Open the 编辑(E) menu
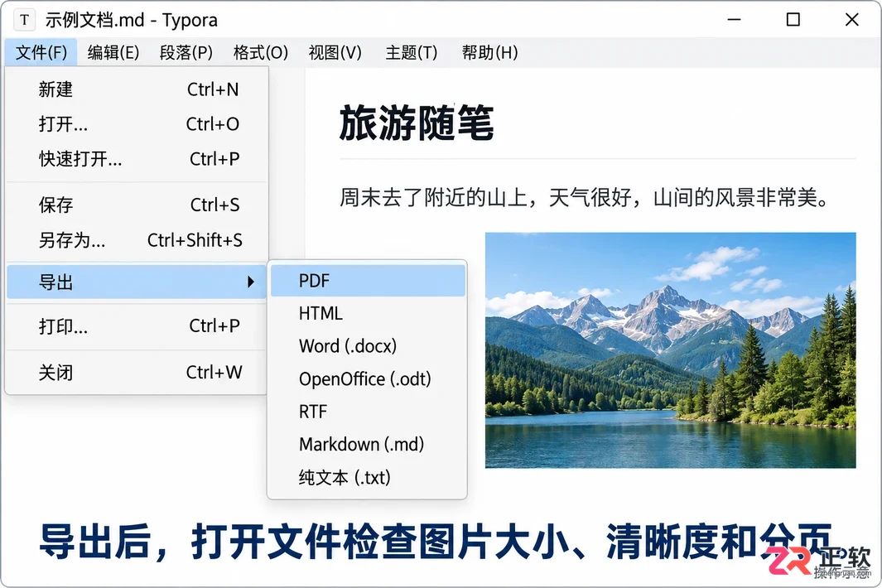The image size is (882, 588). 113,52
